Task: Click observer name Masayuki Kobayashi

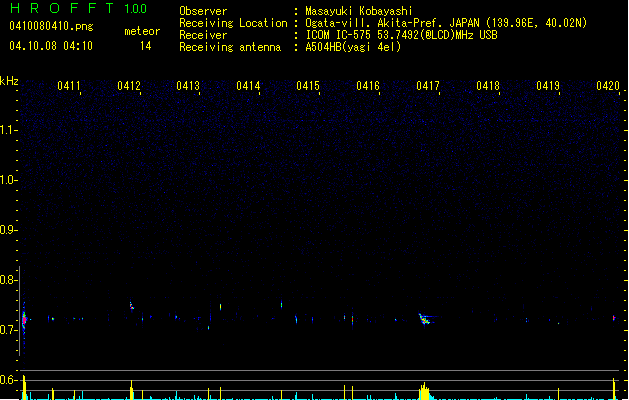Action: point(359,11)
